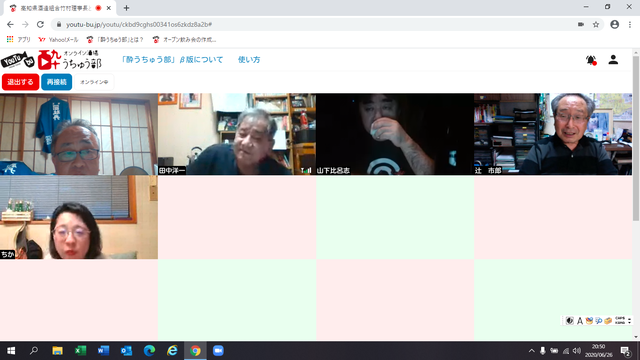Show hidden system tray icons
The image size is (640, 360).
tap(531, 351)
